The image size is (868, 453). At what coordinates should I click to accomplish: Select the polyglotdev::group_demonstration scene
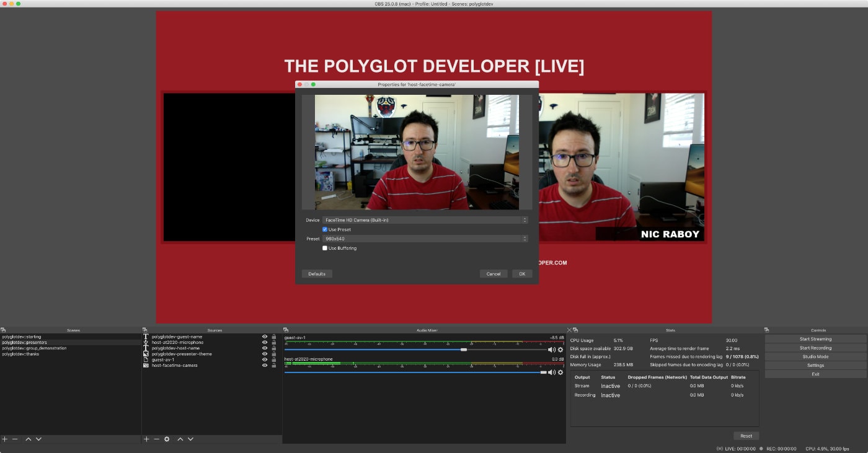(71, 348)
